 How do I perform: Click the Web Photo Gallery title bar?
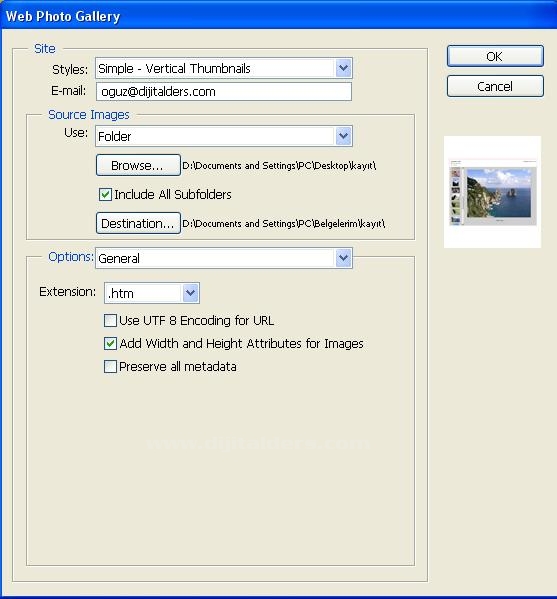278,15
